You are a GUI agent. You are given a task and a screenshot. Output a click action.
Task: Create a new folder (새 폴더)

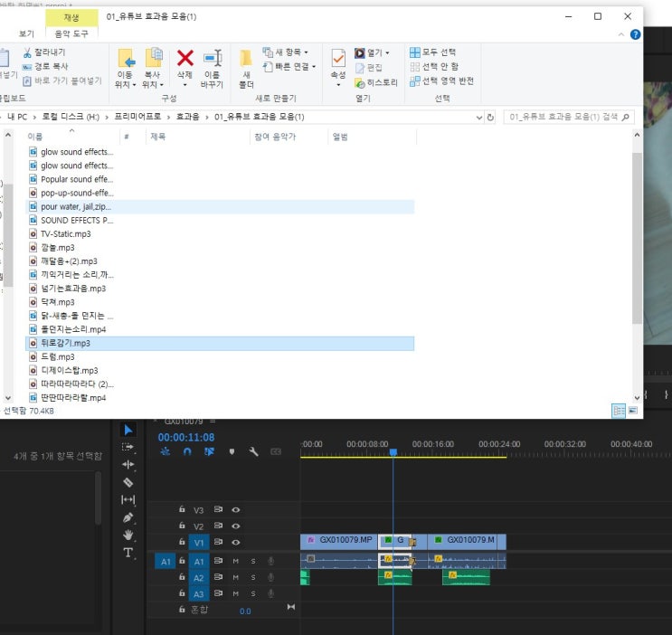246,69
